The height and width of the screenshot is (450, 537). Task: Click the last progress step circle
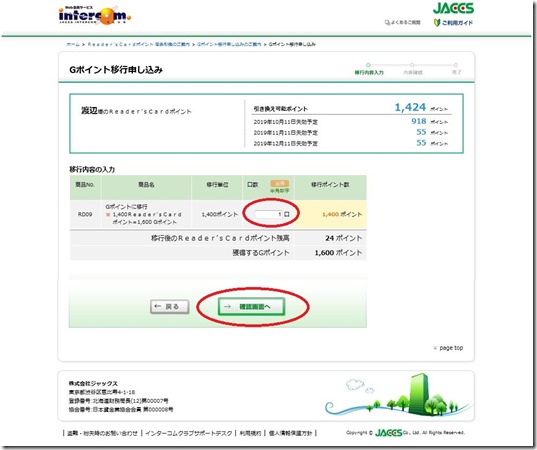tap(456, 65)
